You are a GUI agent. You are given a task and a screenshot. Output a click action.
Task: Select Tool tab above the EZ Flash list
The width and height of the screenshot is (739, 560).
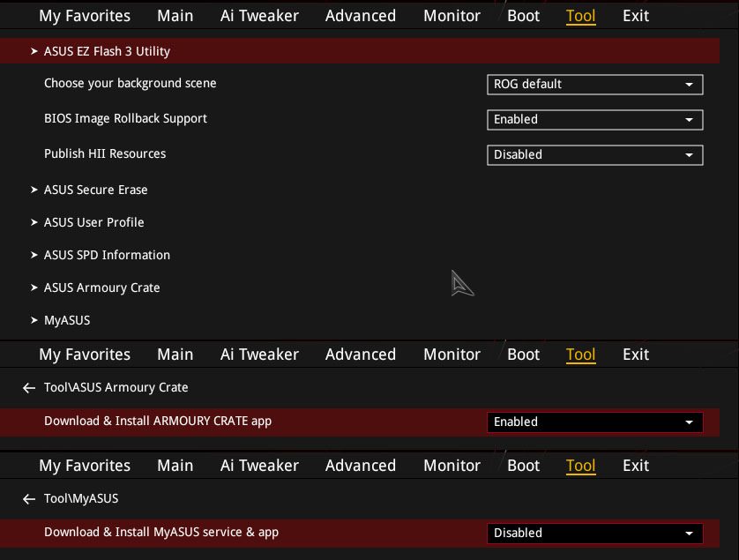point(580,16)
